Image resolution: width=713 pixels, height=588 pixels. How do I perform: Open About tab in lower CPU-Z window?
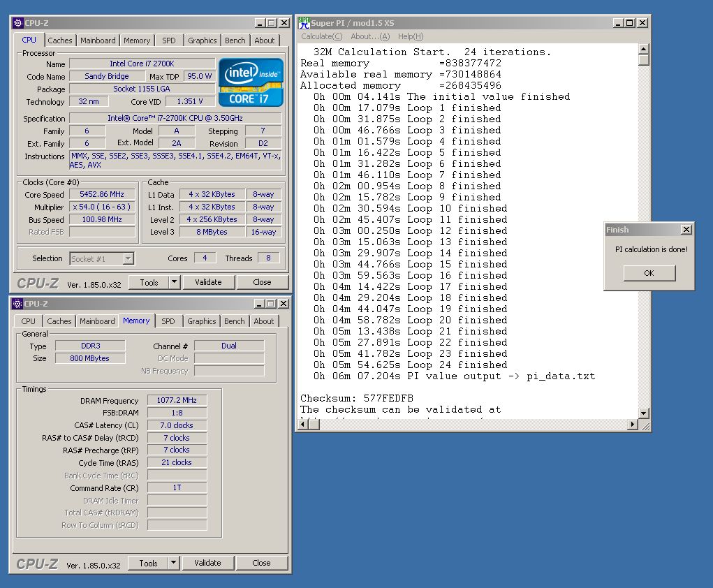tap(264, 321)
